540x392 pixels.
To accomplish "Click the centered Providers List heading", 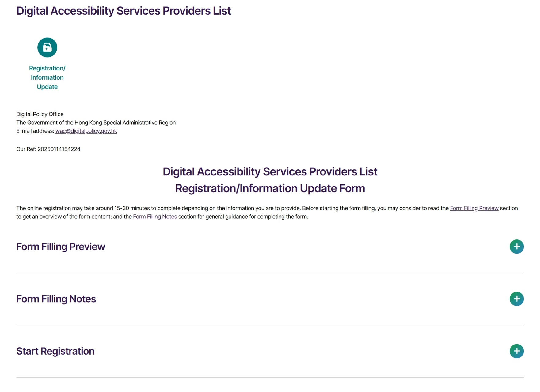I will coord(270,172).
